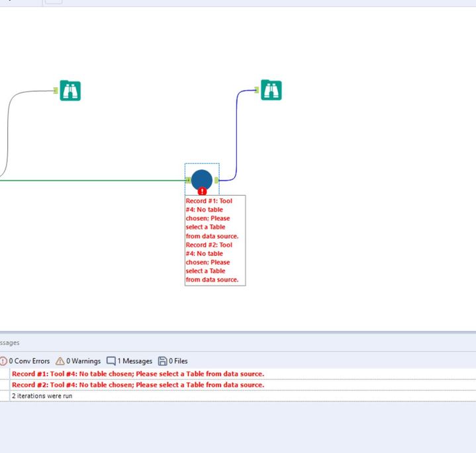Select the green connection line into blue tool
Image resolution: width=476 pixels, height=453 pixels.
[91, 181]
